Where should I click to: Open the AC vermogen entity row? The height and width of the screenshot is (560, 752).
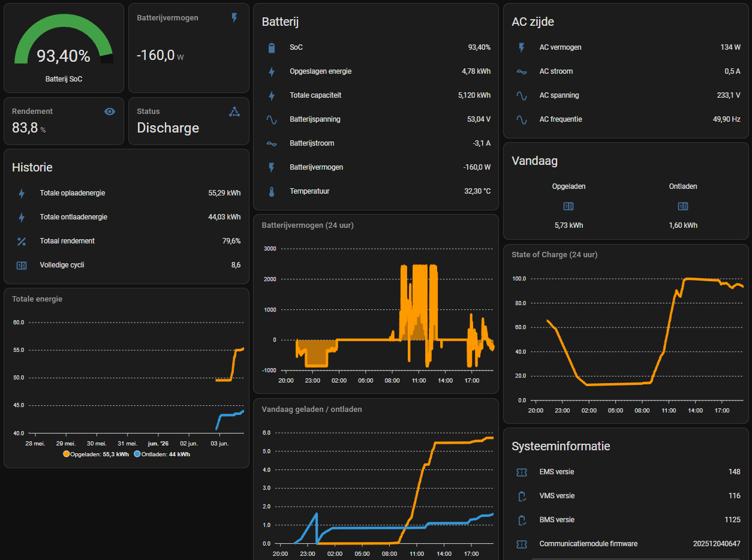[x=626, y=47]
